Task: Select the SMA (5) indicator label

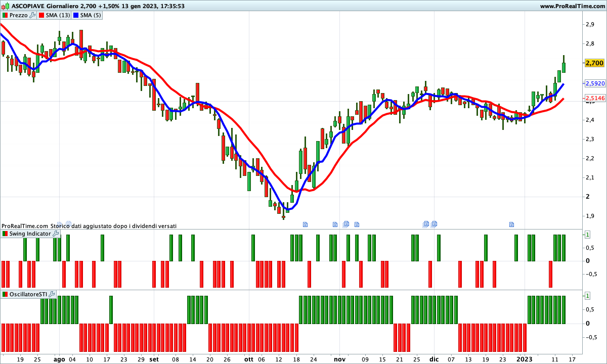Action: click(x=91, y=15)
